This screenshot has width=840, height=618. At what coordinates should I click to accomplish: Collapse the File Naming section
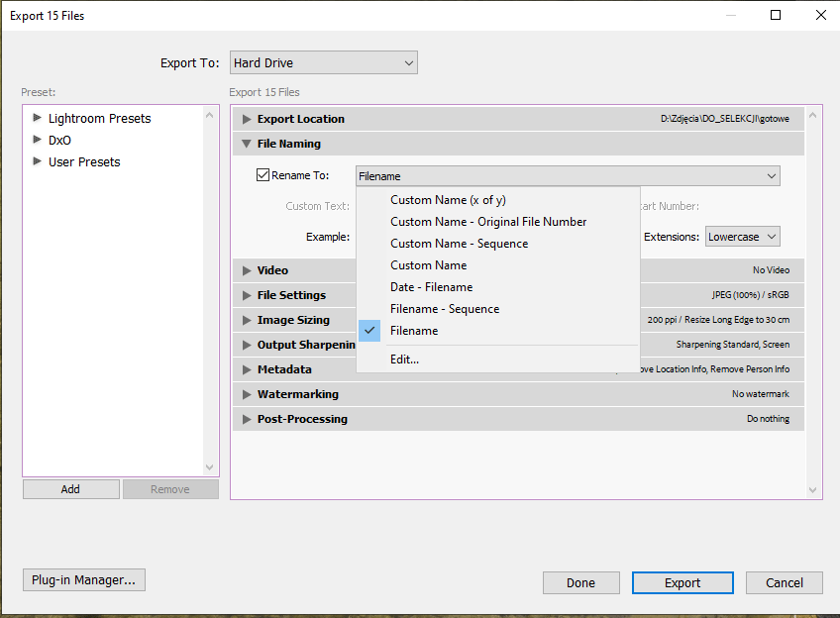[247, 144]
